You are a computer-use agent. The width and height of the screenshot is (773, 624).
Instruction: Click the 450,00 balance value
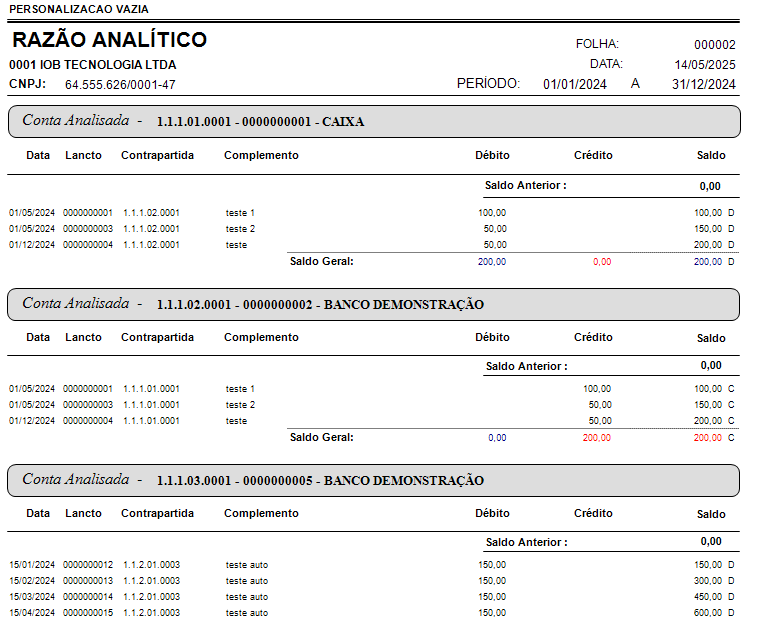tap(708, 597)
